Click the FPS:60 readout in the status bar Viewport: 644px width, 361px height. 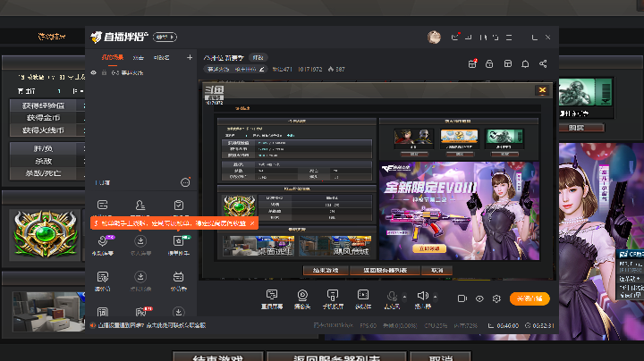(368, 326)
